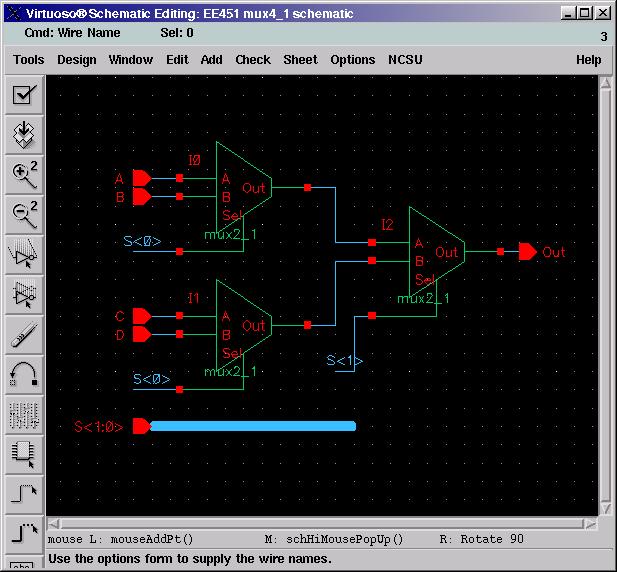Viewport: 617px width, 572px height.
Task: Click the I0 instance name label
Action: point(194,160)
